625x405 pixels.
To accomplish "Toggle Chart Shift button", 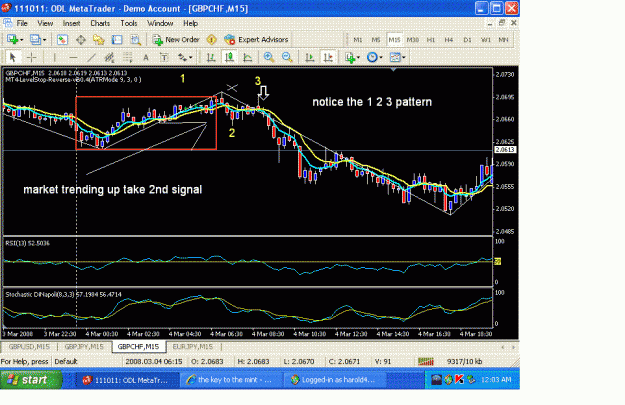I will pyautogui.click(x=328, y=57).
